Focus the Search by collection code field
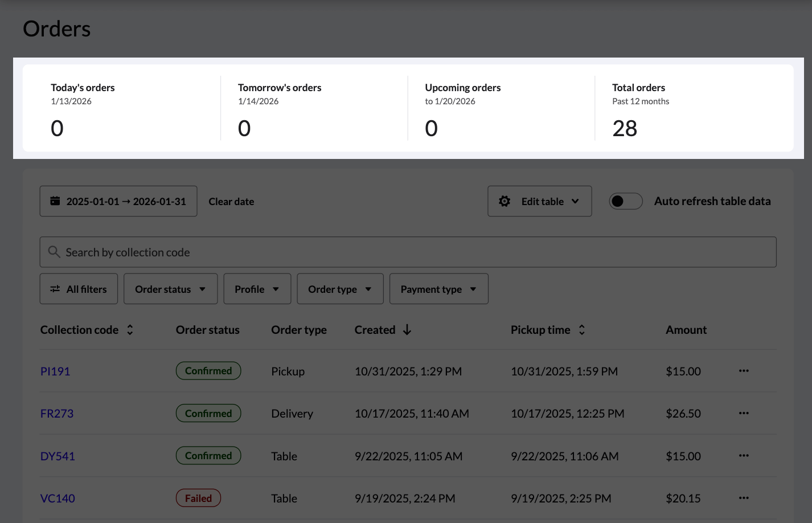This screenshot has height=523, width=812. coord(416,252)
